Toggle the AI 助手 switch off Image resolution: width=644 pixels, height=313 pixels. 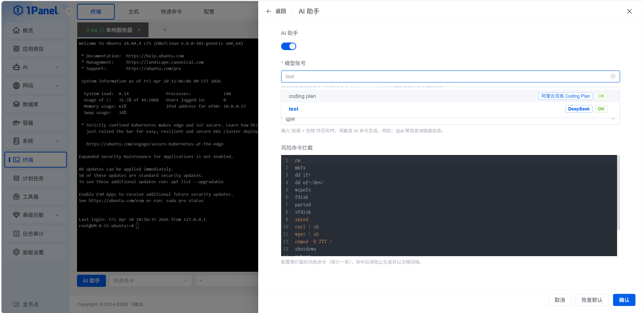(x=288, y=46)
